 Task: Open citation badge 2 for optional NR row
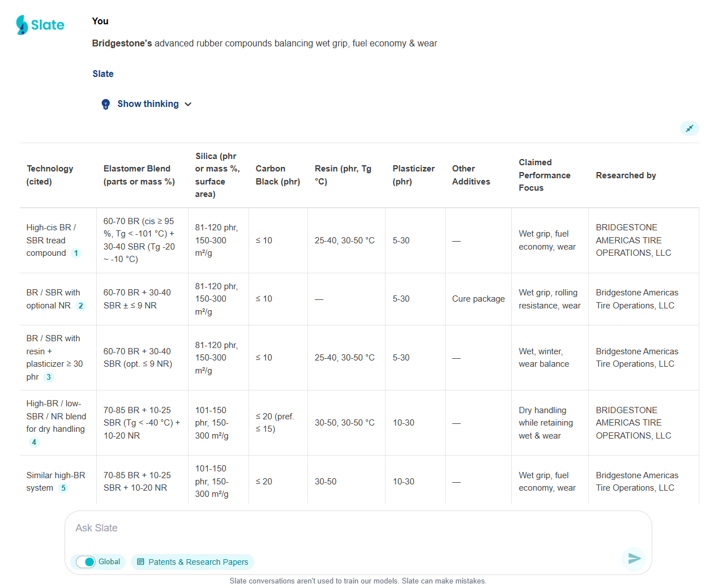click(x=80, y=306)
